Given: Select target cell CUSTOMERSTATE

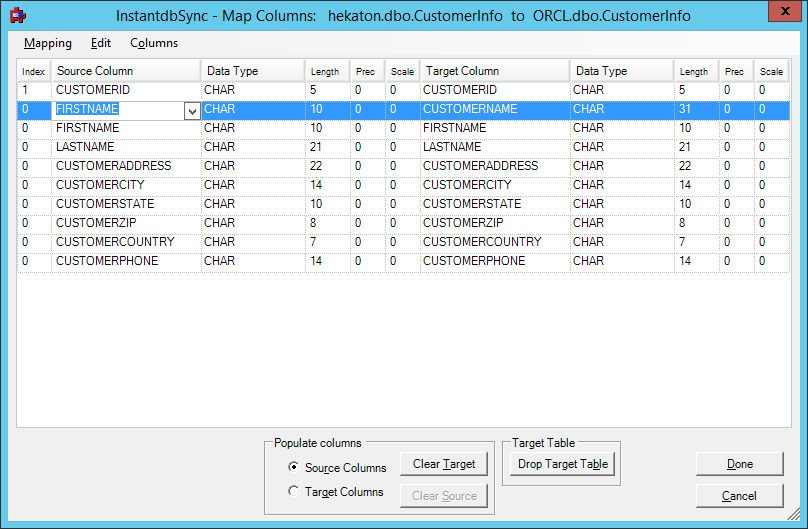Looking at the screenshot, I should click(495, 204).
